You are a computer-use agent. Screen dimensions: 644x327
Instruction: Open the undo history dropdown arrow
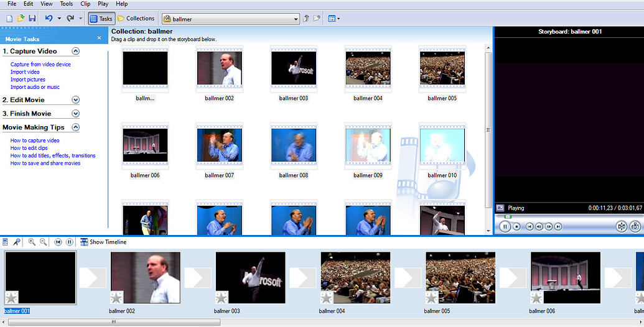[x=58, y=19]
